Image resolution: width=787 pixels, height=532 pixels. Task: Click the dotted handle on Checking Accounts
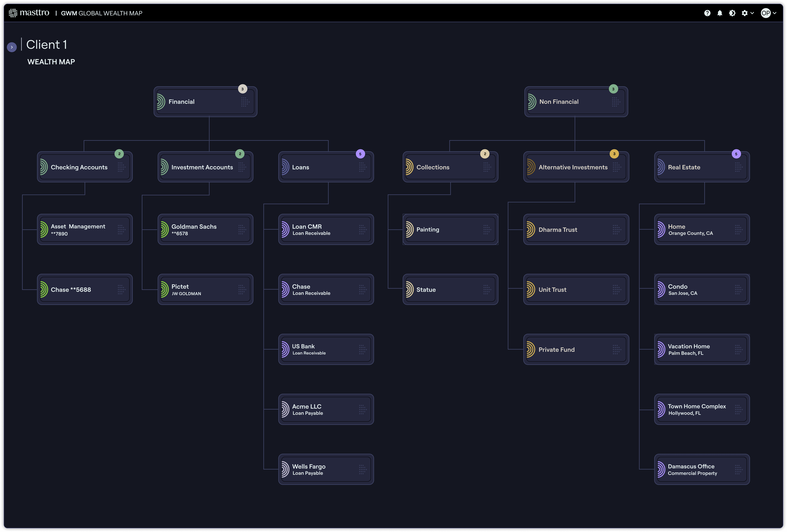[121, 167]
